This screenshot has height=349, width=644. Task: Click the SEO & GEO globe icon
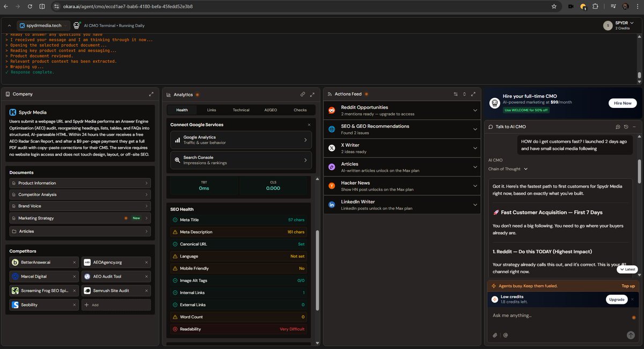pyautogui.click(x=332, y=129)
